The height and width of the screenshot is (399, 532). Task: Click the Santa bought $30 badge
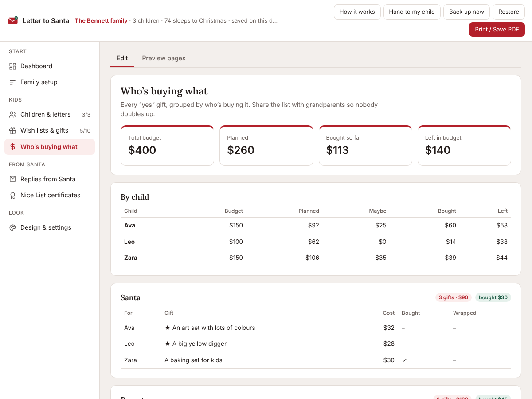(x=493, y=297)
